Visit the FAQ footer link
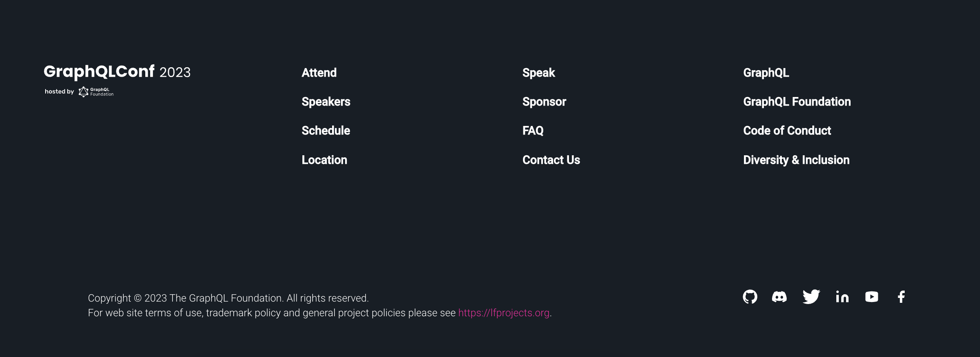 click(533, 130)
